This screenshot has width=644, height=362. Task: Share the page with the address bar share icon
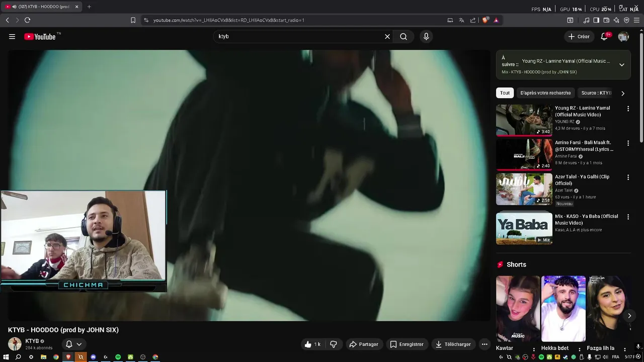[x=473, y=20]
